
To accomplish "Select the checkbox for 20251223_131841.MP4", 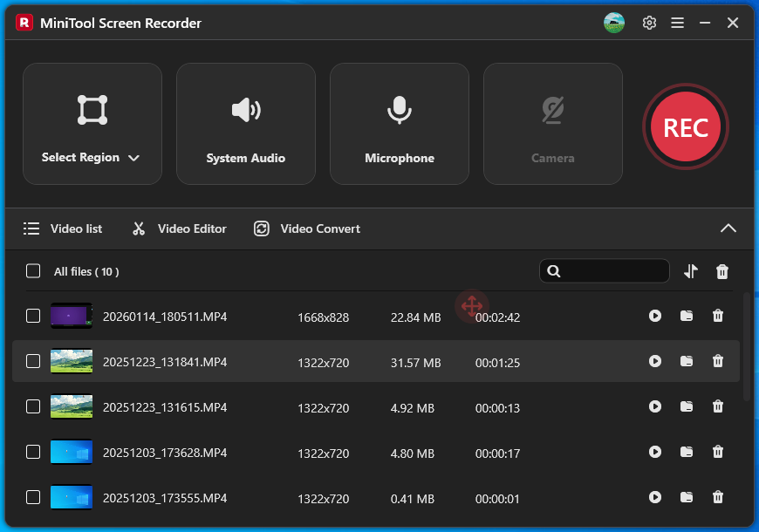I will [32, 361].
